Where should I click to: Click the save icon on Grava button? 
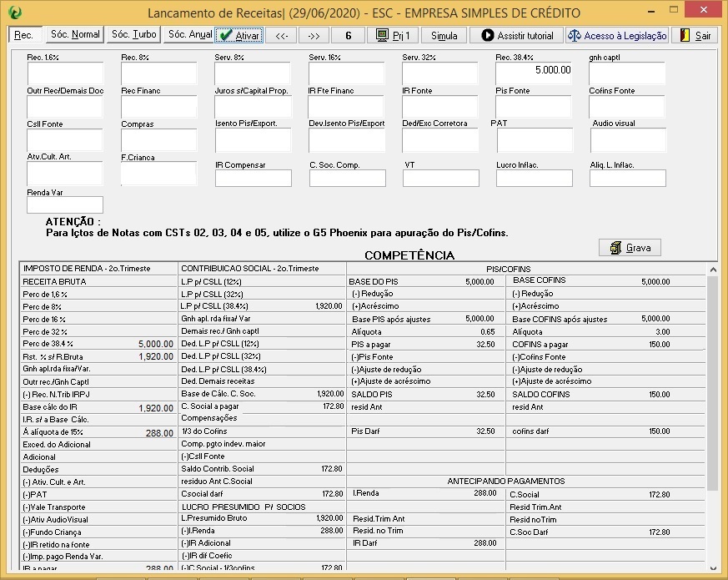tap(615, 248)
